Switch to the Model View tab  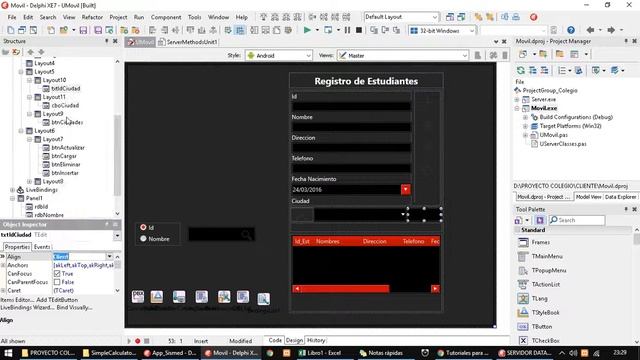[x=588, y=197]
